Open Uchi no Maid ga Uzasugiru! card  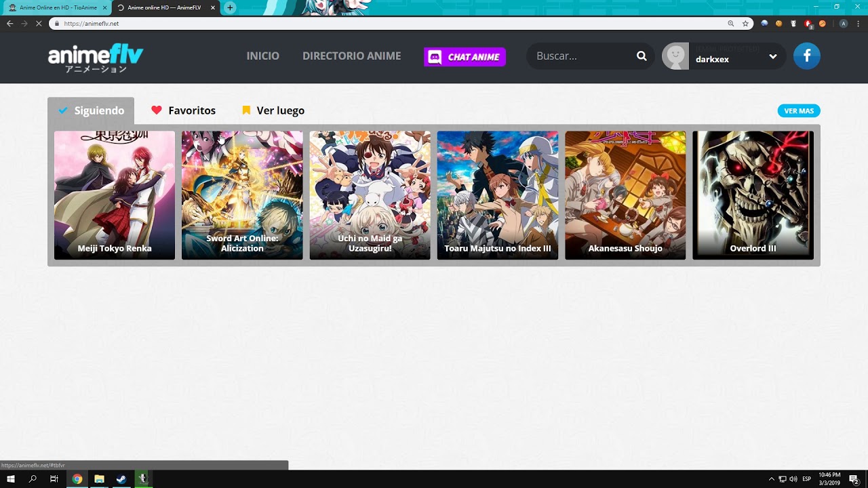tap(370, 195)
